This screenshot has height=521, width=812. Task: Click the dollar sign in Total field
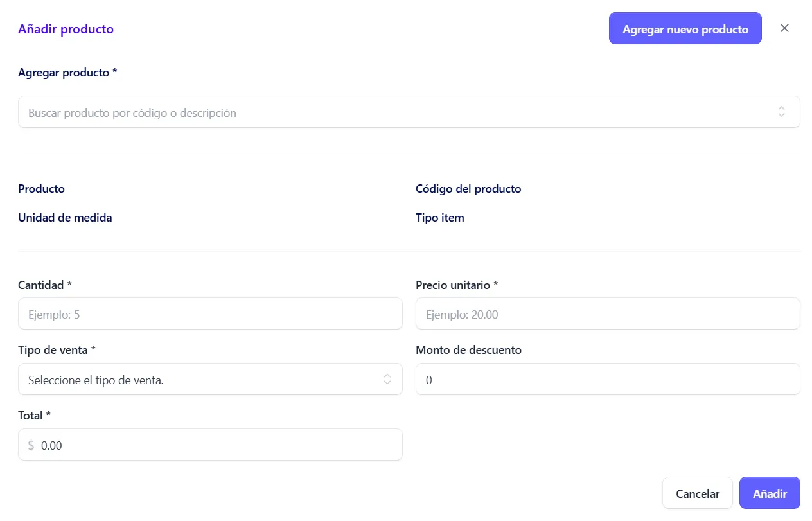pyautogui.click(x=30, y=445)
